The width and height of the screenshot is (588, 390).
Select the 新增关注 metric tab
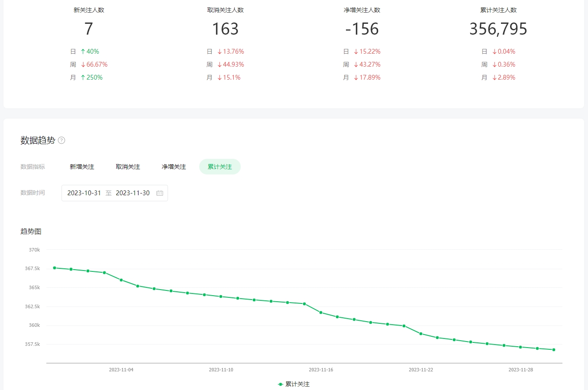[x=82, y=167]
